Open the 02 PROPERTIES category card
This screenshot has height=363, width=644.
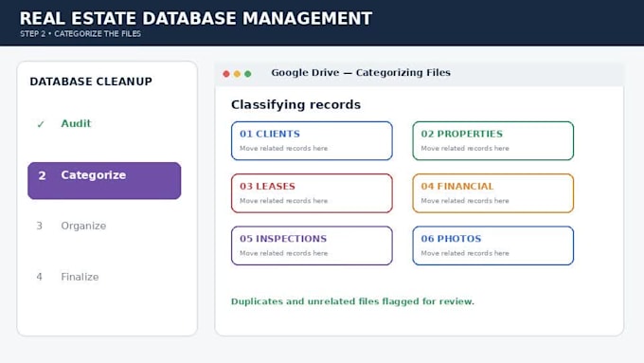point(492,140)
